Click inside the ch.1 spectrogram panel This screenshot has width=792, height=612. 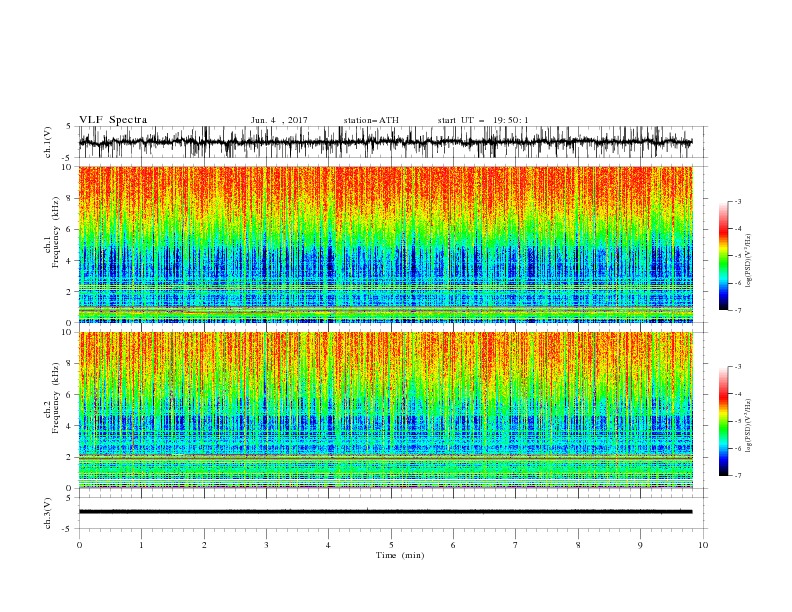point(385,244)
